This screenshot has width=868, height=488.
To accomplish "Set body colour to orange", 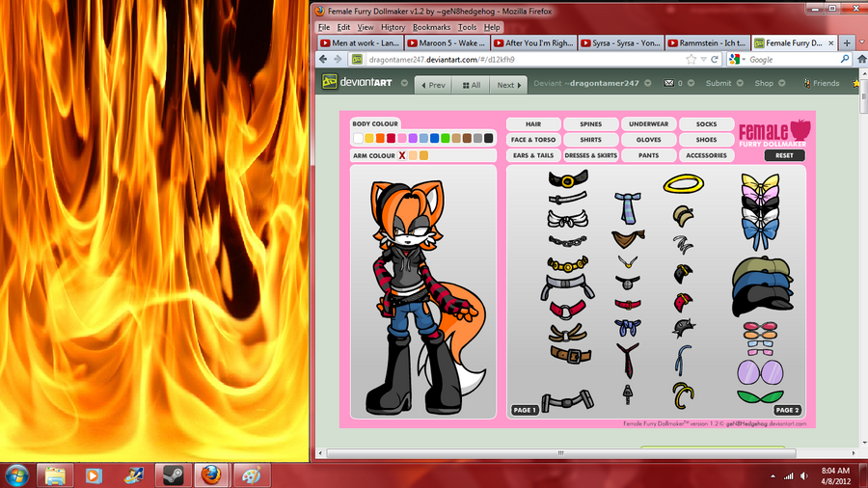I will [380, 138].
